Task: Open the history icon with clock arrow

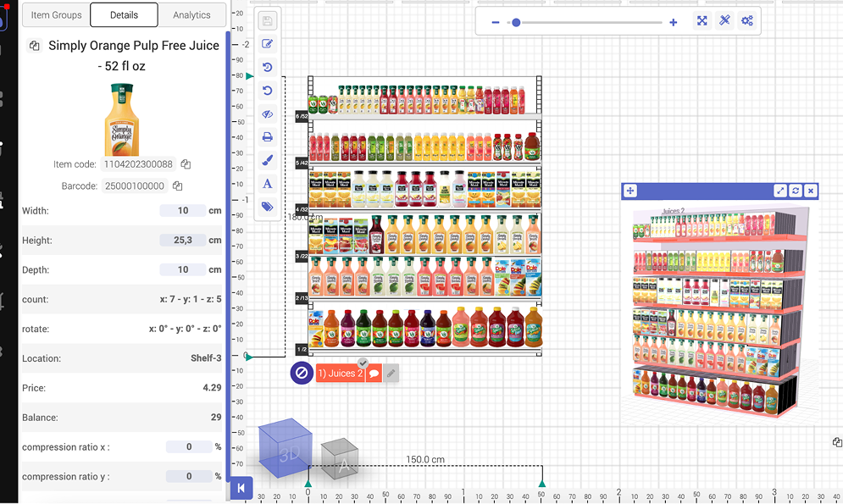Action: click(267, 67)
